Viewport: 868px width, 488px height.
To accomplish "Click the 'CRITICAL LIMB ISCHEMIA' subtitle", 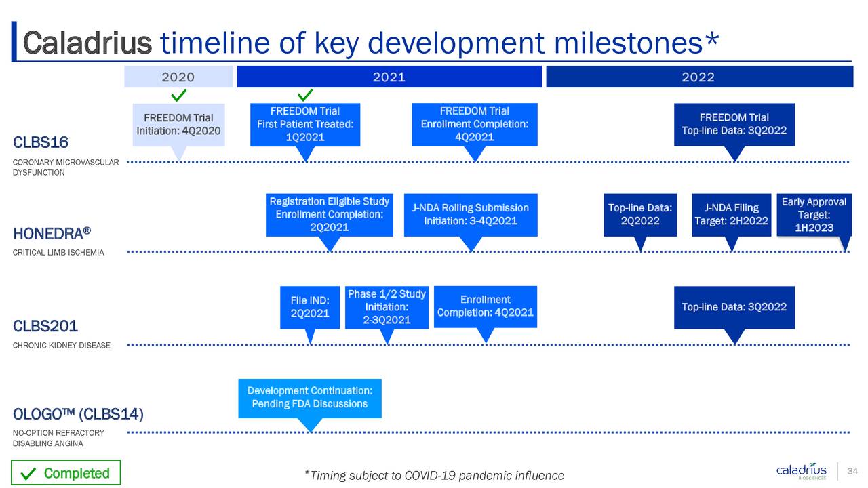I will click(58, 253).
